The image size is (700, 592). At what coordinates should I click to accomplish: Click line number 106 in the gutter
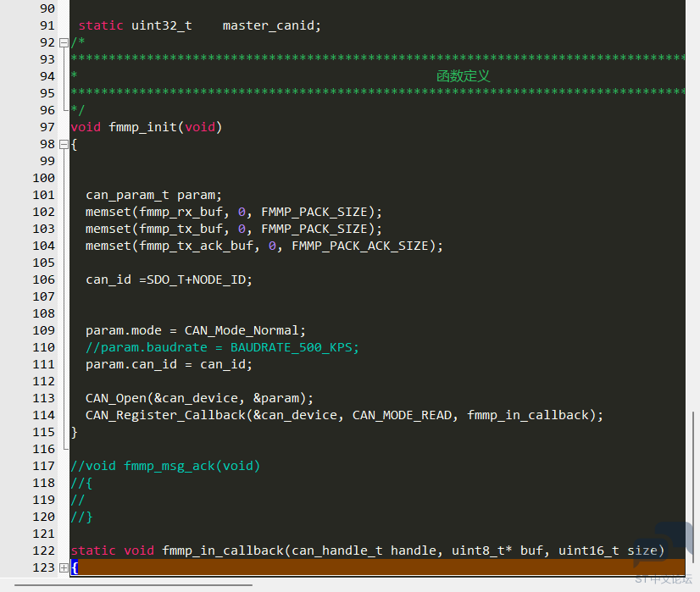[44, 279]
